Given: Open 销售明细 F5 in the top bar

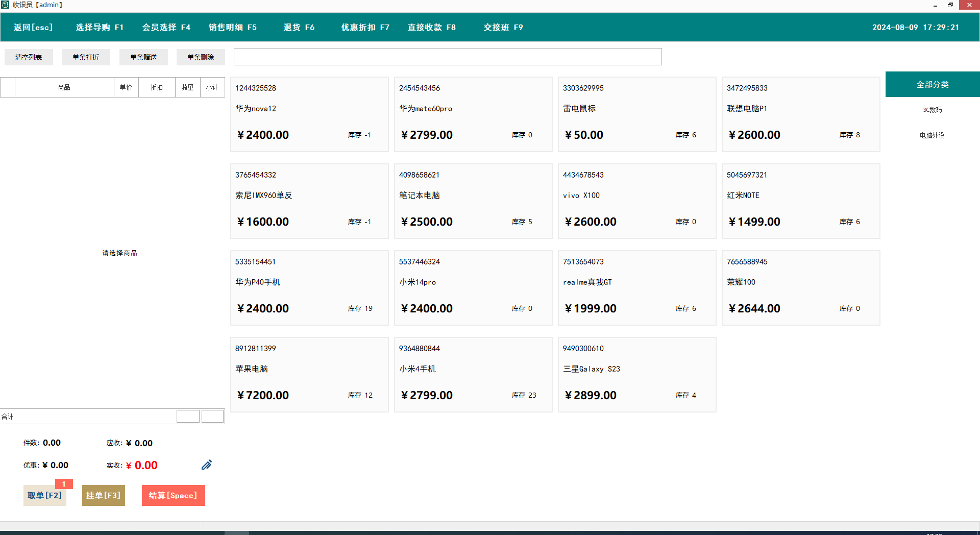Looking at the screenshot, I should click(x=232, y=28).
